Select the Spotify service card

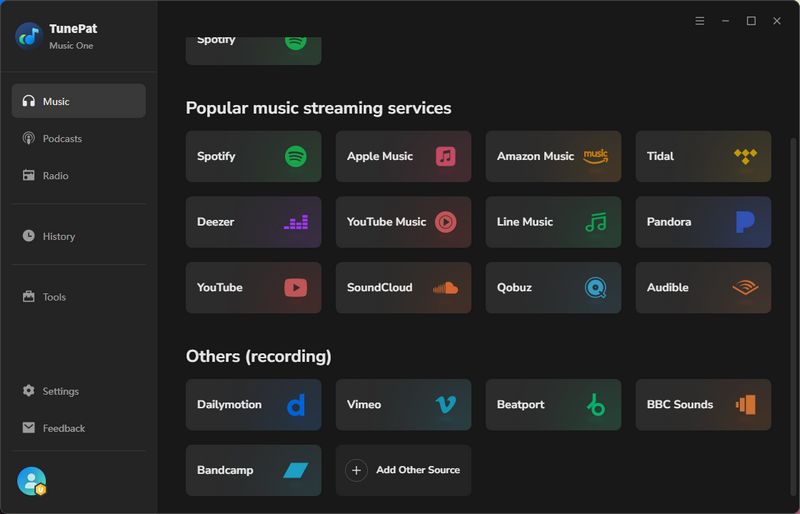pos(254,156)
